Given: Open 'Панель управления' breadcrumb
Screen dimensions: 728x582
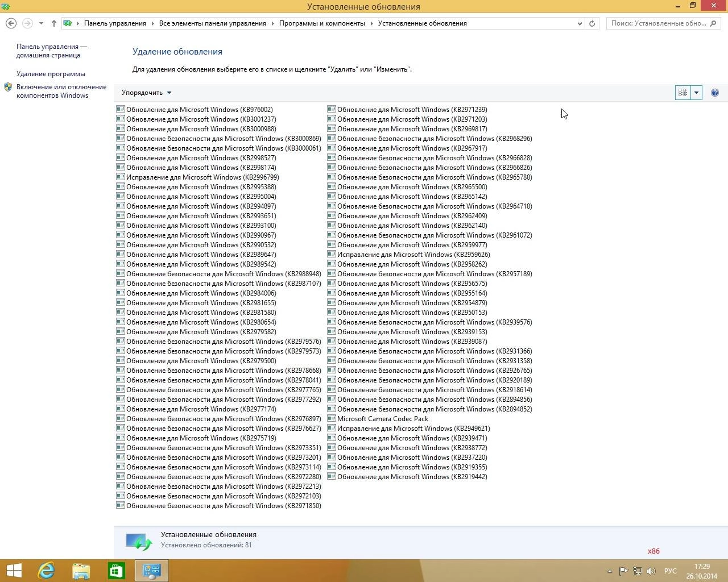Looking at the screenshot, I should pos(115,23).
